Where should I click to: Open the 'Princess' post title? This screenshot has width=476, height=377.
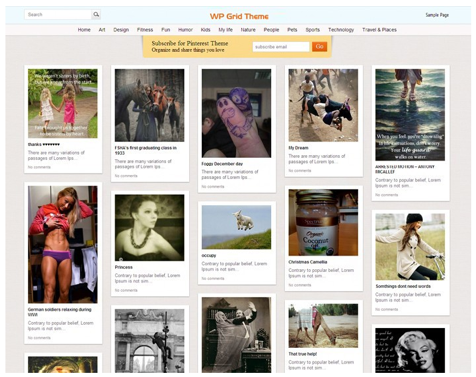(x=124, y=267)
